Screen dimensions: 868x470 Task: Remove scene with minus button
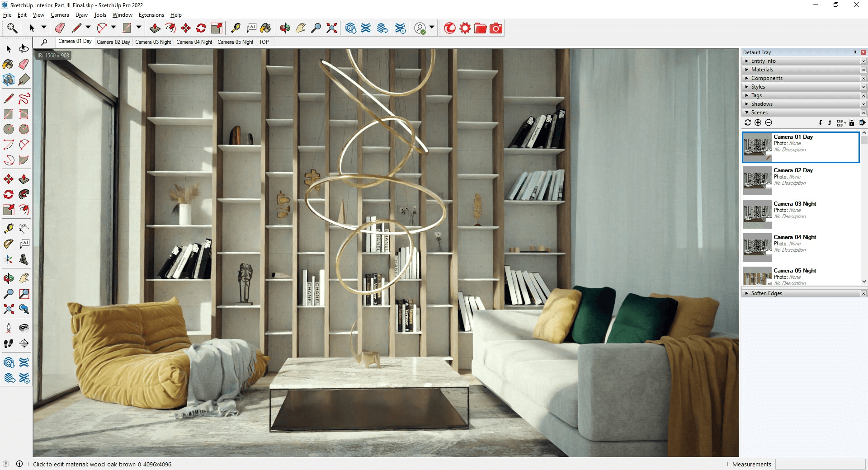pos(769,122)
